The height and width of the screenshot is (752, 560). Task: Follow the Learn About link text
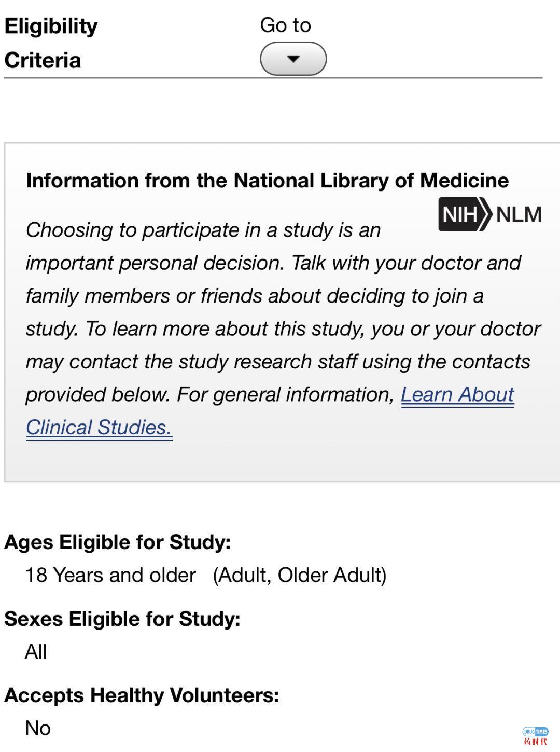click(x=457, y=395)
